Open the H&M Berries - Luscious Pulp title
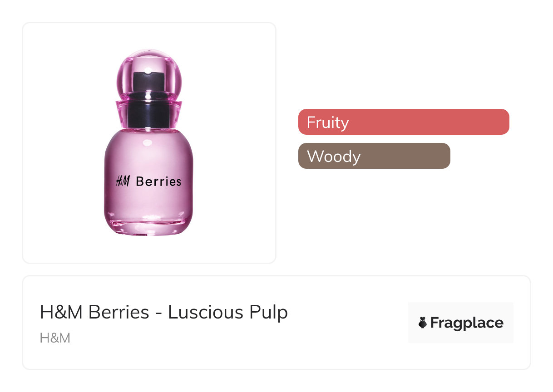The image size is (553, 392). [163, 312]
